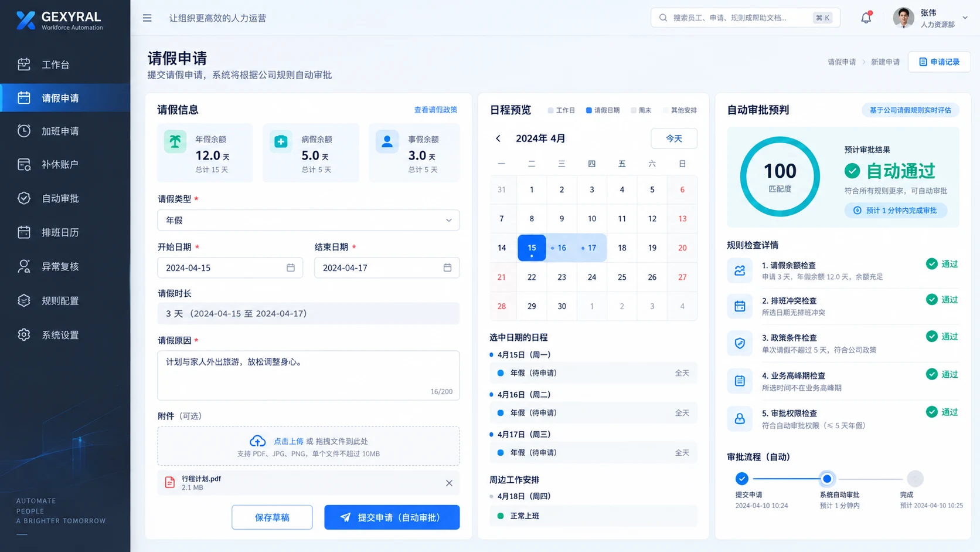
Task: Click the 其他安排 legend item
Action: click(x=680, y=110)
